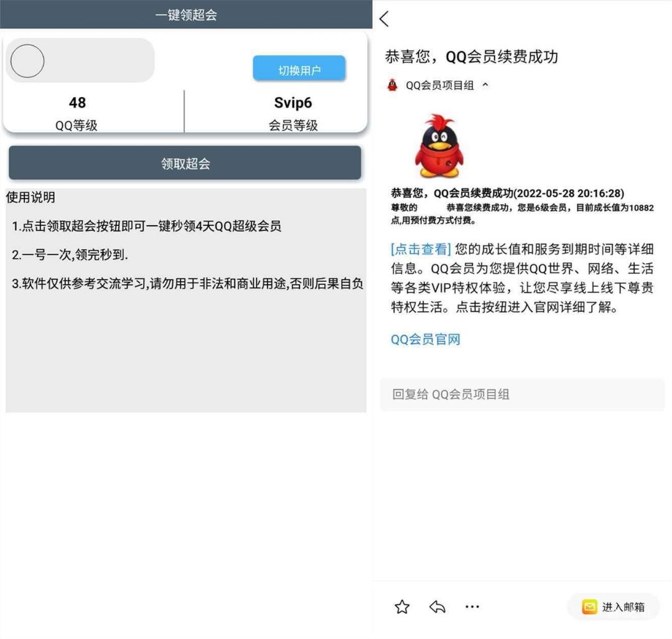Star this email with the star icon
672x639 pixels.
402,607
